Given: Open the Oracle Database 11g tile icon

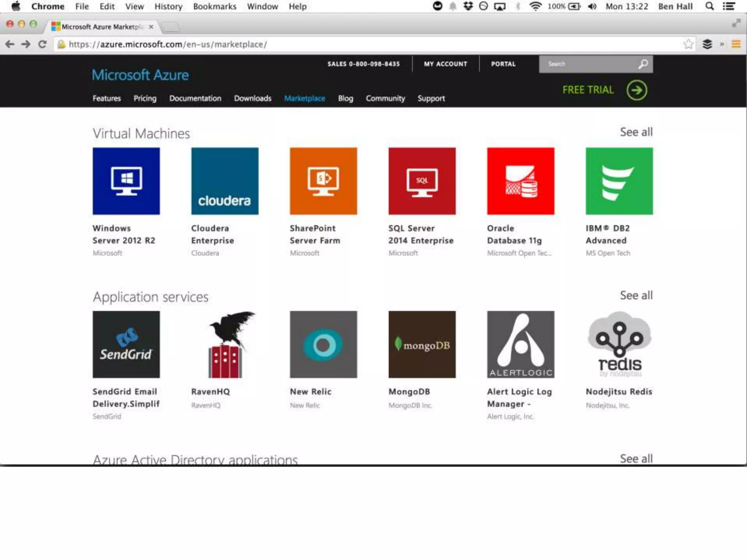Looking at the screenshot, I should click(x=520, y=181).
